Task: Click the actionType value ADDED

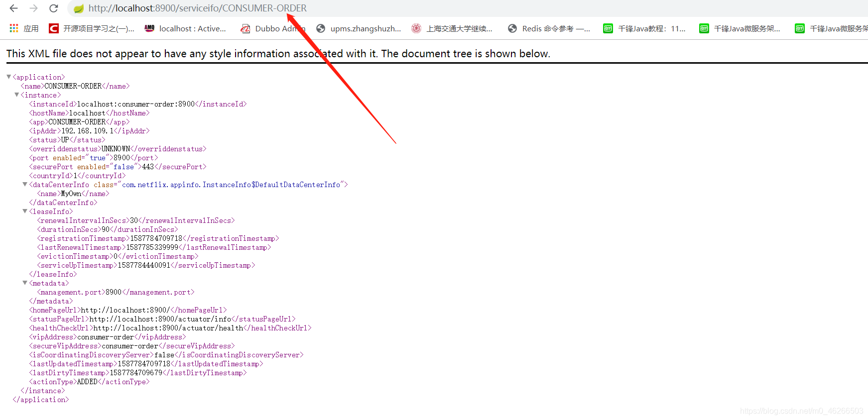Action: (x=87, y=382)
